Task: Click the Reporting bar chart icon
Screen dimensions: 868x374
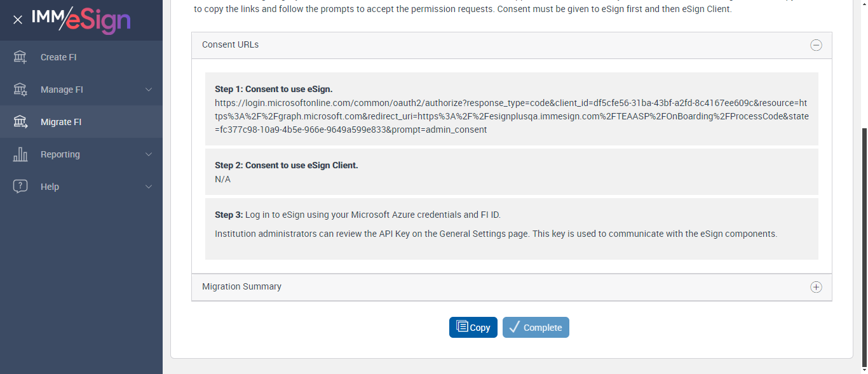Action: click(x=20, y=154)
